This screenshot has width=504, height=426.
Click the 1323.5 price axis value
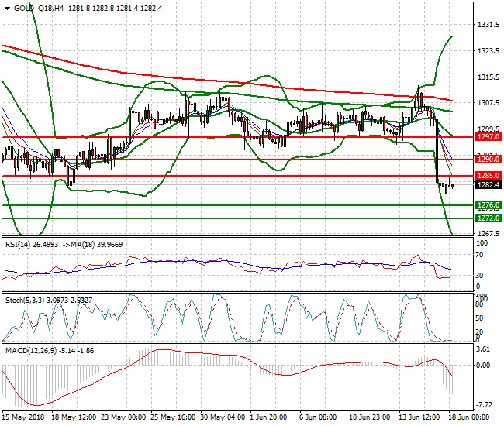pyautogui.click(x=488, y=51)
